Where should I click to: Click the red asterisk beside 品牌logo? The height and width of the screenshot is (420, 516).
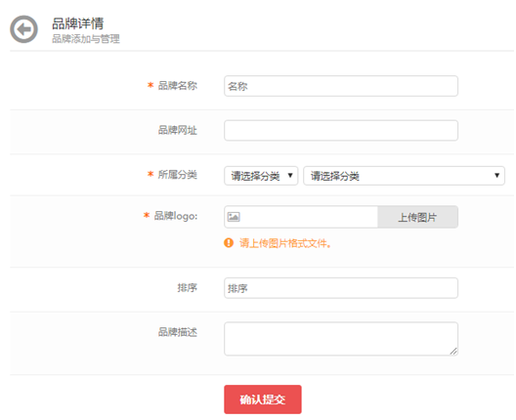click(147, 216)
